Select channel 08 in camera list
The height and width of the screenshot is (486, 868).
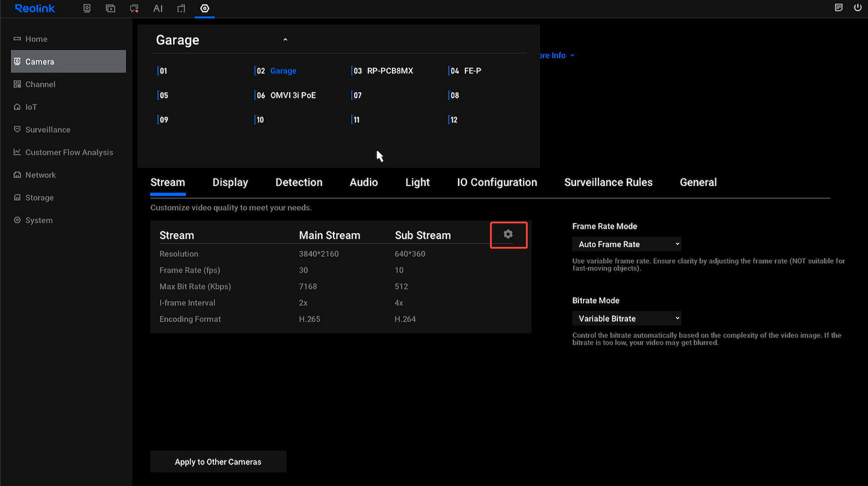(x=454, y=95)
